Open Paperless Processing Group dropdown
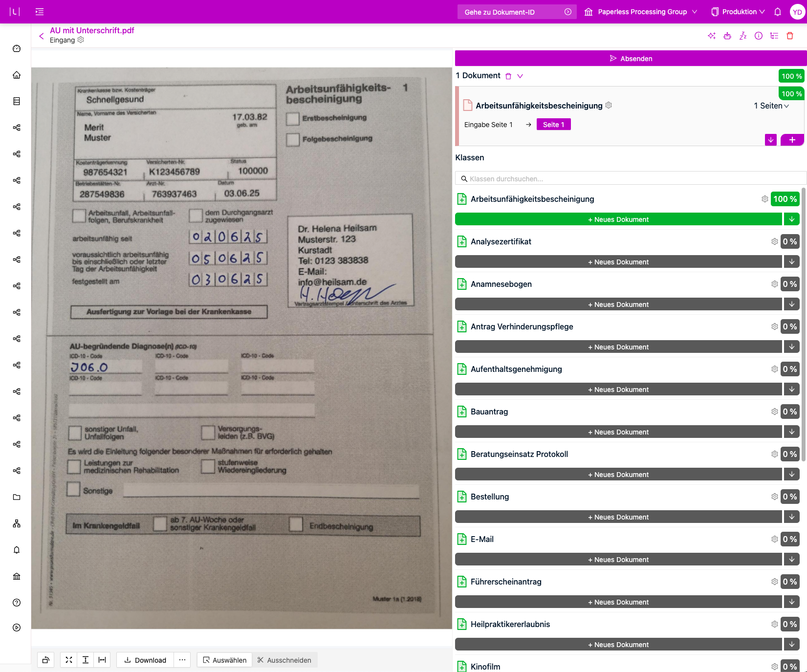This screenshot has width=807, height=672. coord(641,12)
